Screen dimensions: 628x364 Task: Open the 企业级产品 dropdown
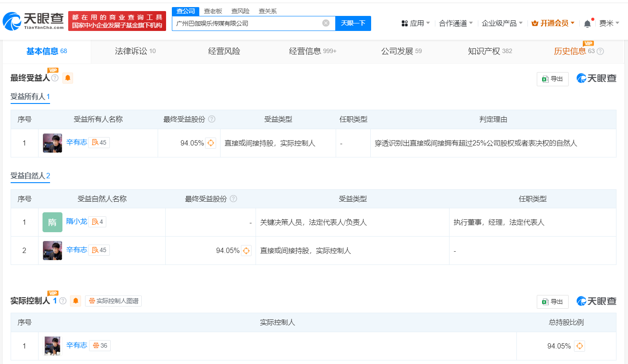pyautogui.click(x=502, y=23)
